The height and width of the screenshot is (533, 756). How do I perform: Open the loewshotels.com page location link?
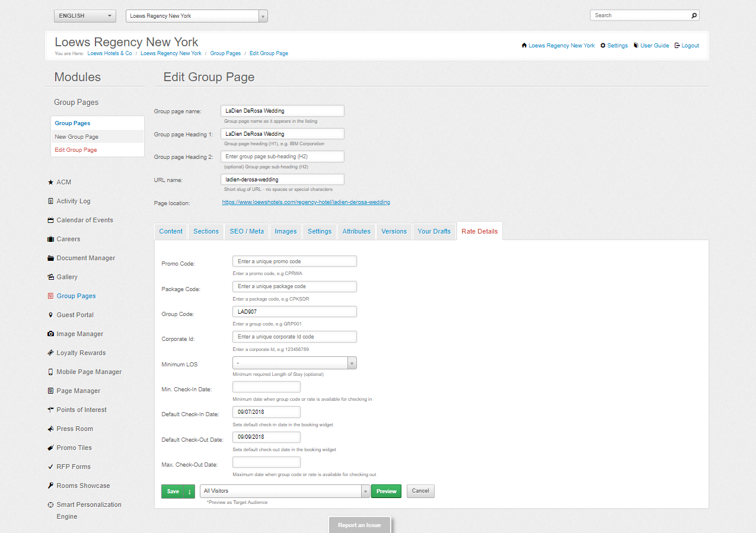click(x=306, y=202)
